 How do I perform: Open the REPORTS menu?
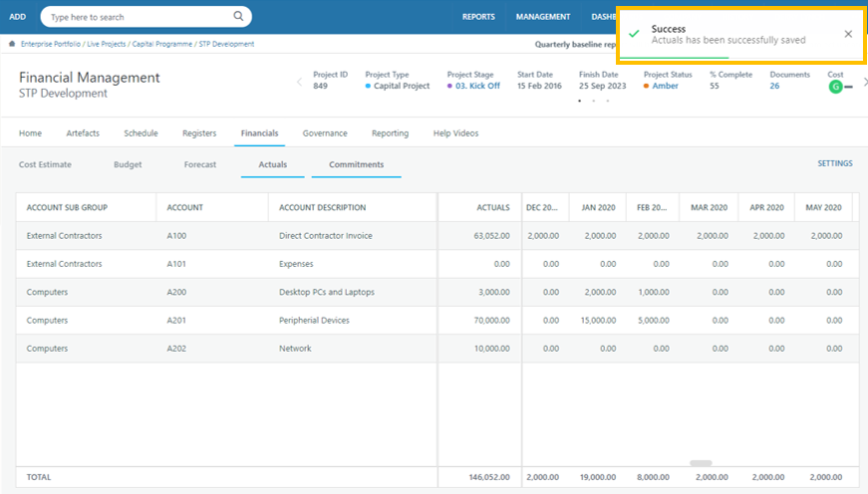(478, 17)
